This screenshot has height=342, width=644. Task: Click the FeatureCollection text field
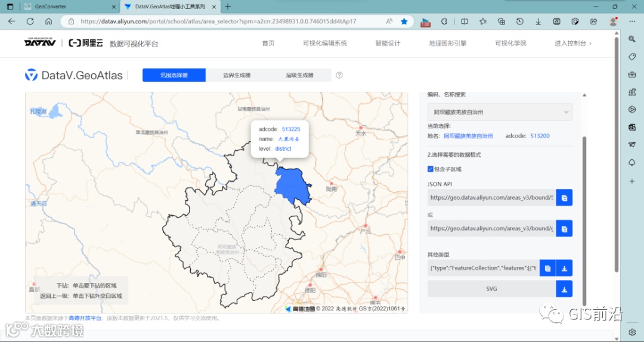[x=484, y=268]
